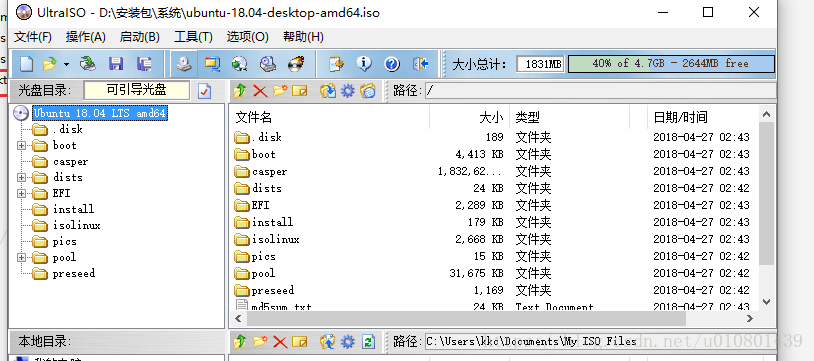Expand the pool folder node
Image resolution: width=814 pixels, height=361 pixels.
coord(21,258)
